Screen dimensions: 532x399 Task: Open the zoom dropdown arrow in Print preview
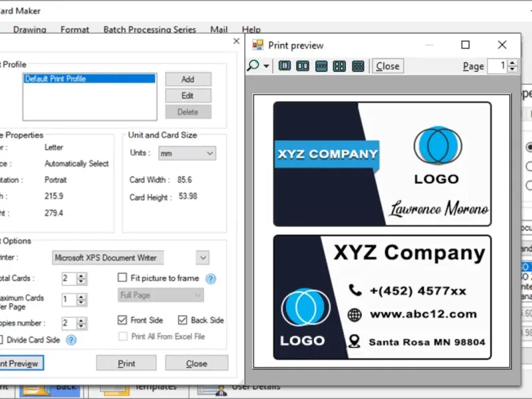click(267, 66)
